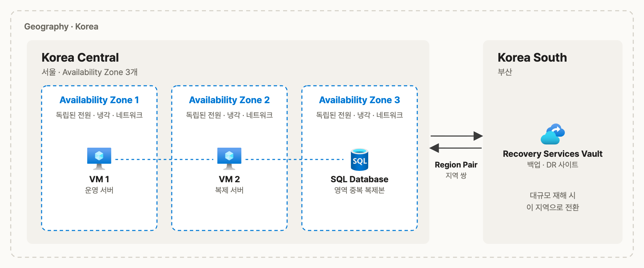Viewport: 644px width, 268px height.
Task: Click the Geography · Korea label
Action: click(x=61, y=26)
